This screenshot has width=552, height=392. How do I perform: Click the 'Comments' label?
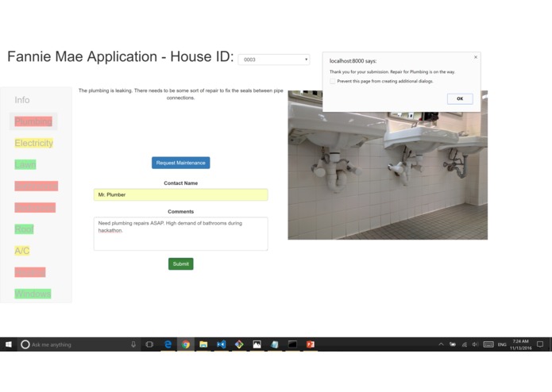pyautogui.click(x=180, y=212)
